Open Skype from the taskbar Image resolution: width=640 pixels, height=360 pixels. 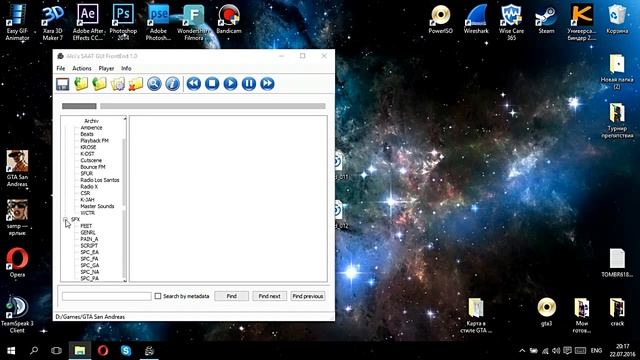coord(126,351)
